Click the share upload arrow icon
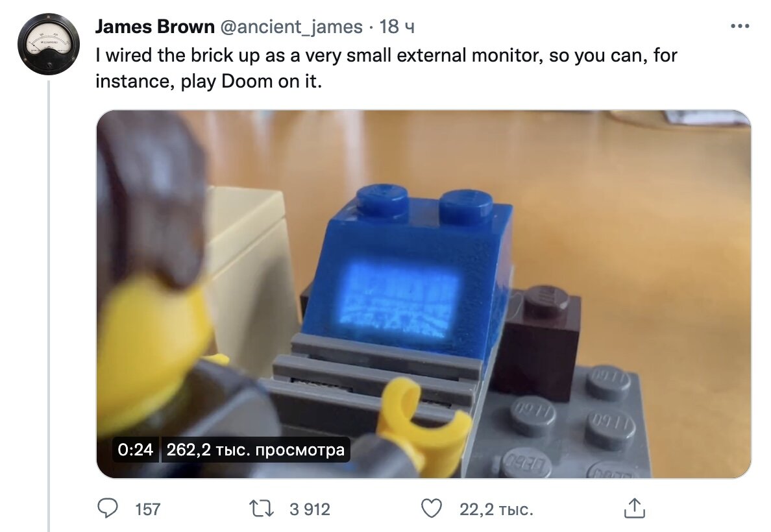Viewport: 771px width, 532px height. pos(634,509)
